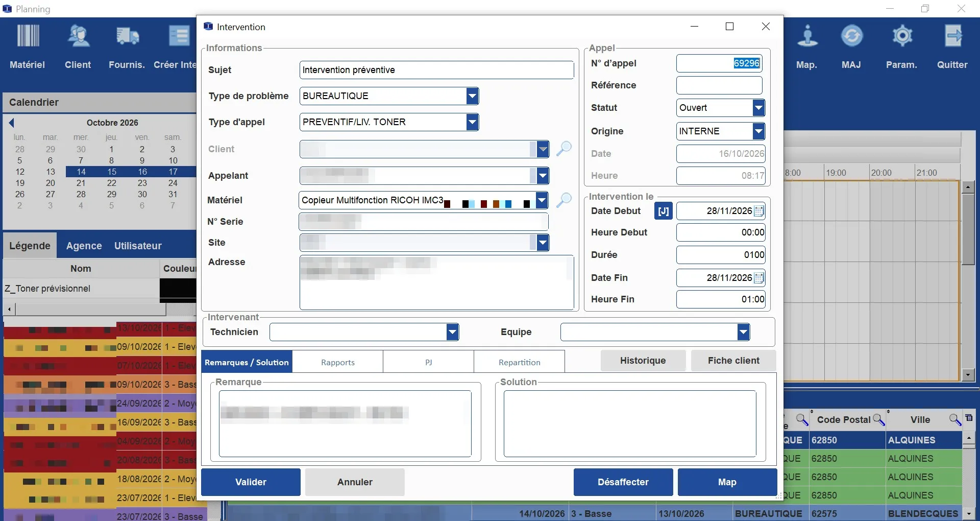Screen dimensions: 980x521
Task: Click the Nom column header
Action: (81, 269)
